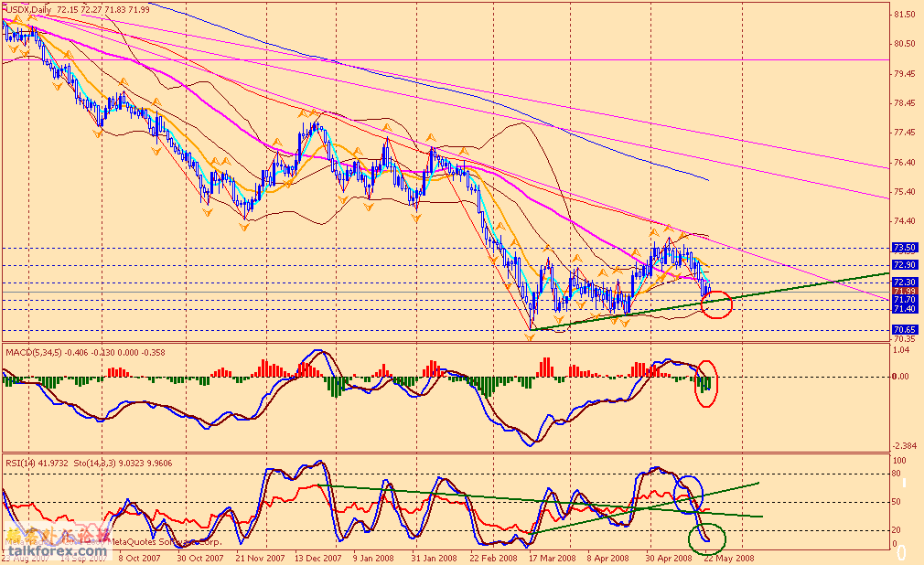Click the 30 Oct 2007 date label
This screenshot has width=924, height=565.
pos(200,558)
